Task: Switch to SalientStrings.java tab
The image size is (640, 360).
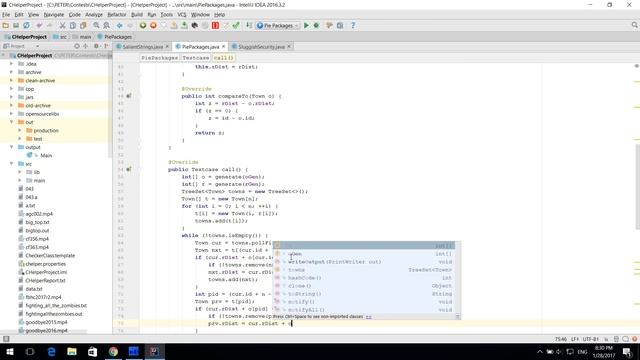Action: pos(142,47)
